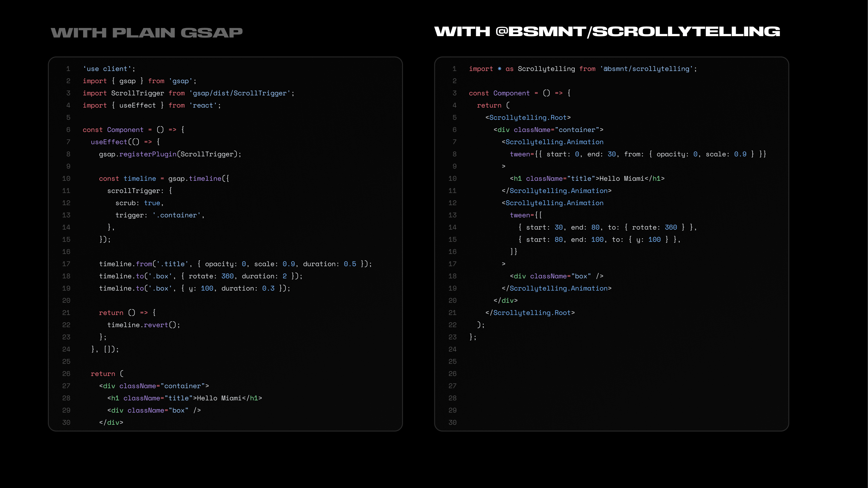Click tween prop with opacity and scale
868x488 pixels.
[638, 154]
